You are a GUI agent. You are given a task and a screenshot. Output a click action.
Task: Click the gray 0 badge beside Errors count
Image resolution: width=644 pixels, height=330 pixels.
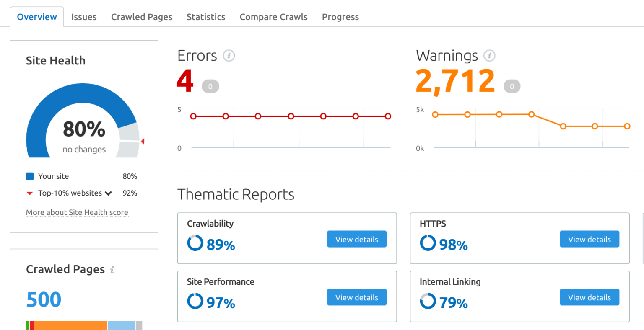(x=210, y=86)
